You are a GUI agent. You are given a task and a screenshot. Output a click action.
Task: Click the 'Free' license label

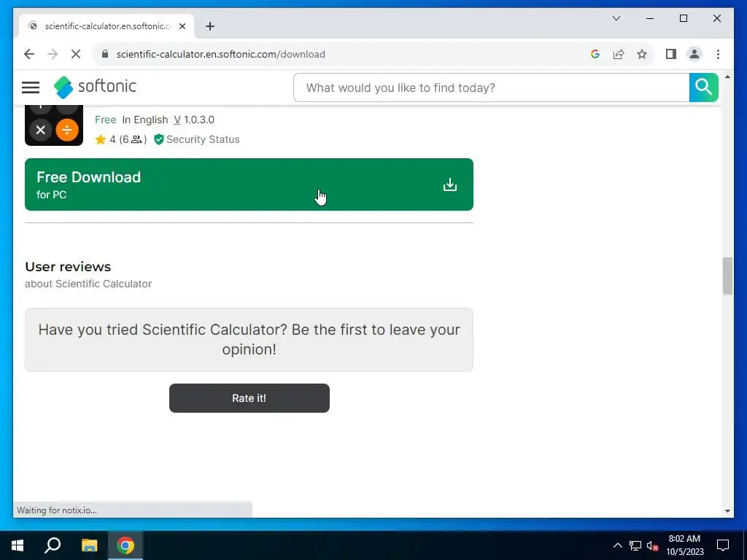(105, 120)
